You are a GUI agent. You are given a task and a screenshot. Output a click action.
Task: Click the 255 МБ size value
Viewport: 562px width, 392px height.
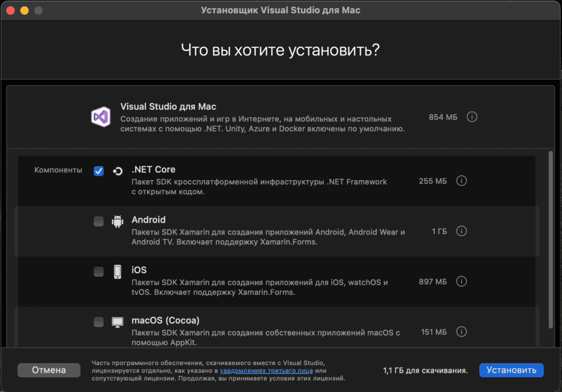433,181
